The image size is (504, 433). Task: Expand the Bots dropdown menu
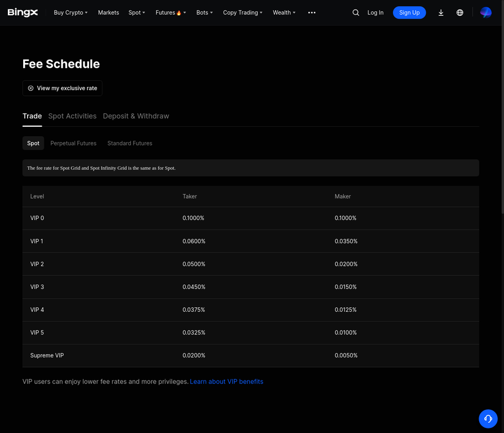pyautogui.click(x=204, y=12)
